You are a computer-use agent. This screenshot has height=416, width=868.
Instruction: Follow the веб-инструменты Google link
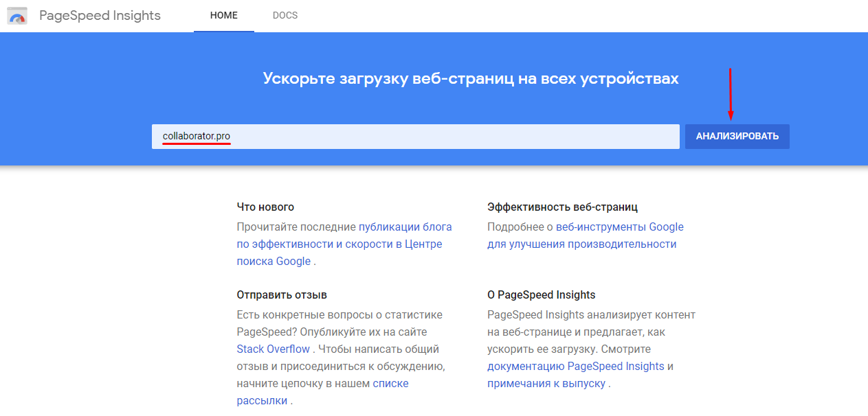[x=619, y=227]
